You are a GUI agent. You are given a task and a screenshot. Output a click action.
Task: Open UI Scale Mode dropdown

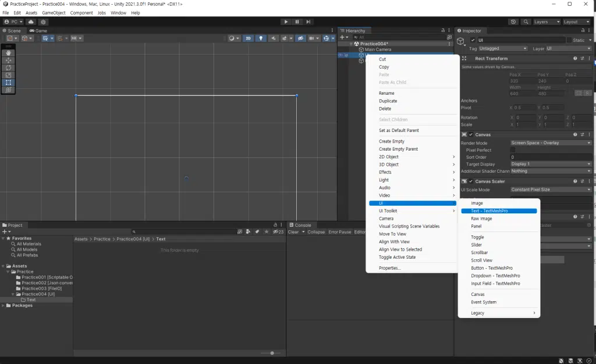(x=551, y=190)
